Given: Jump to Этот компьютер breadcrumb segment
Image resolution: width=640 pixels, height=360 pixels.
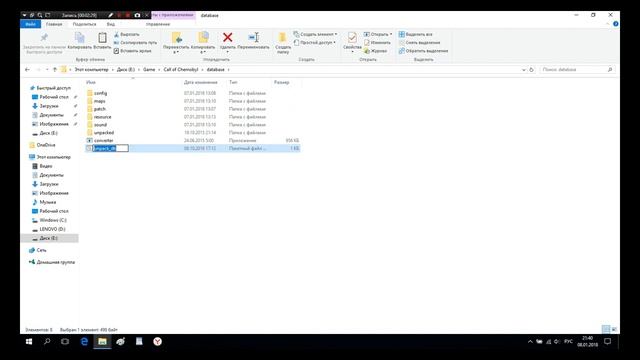Looking at the screenshot, I should [x=91, y=70].
